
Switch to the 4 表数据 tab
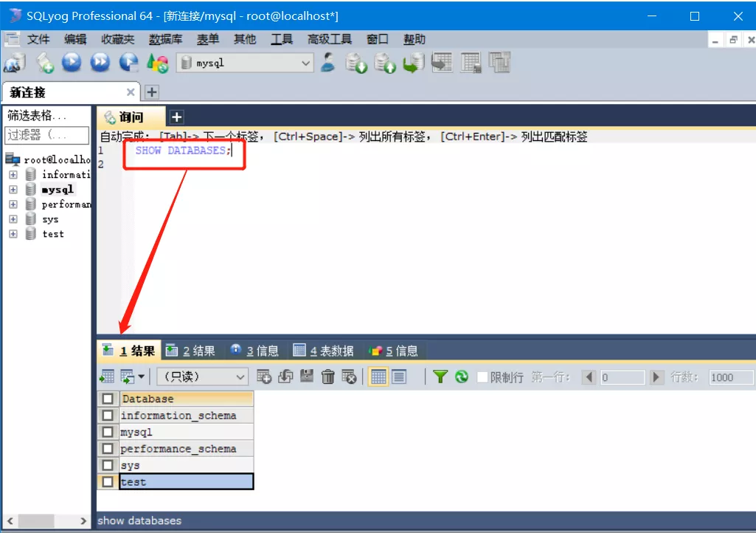point(324,351)
